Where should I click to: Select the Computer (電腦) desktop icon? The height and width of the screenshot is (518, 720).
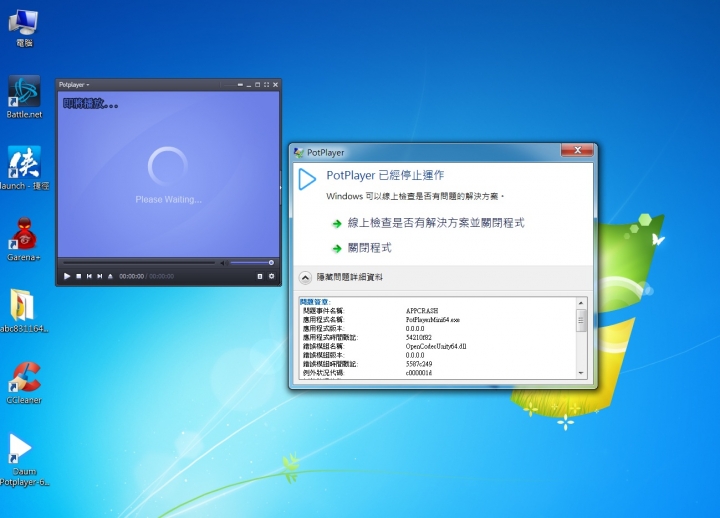24,28
